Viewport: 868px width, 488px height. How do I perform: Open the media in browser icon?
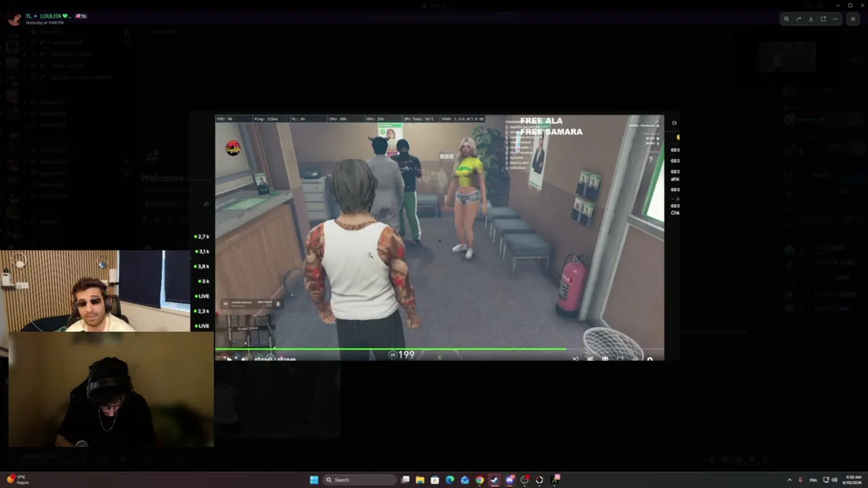823,19
